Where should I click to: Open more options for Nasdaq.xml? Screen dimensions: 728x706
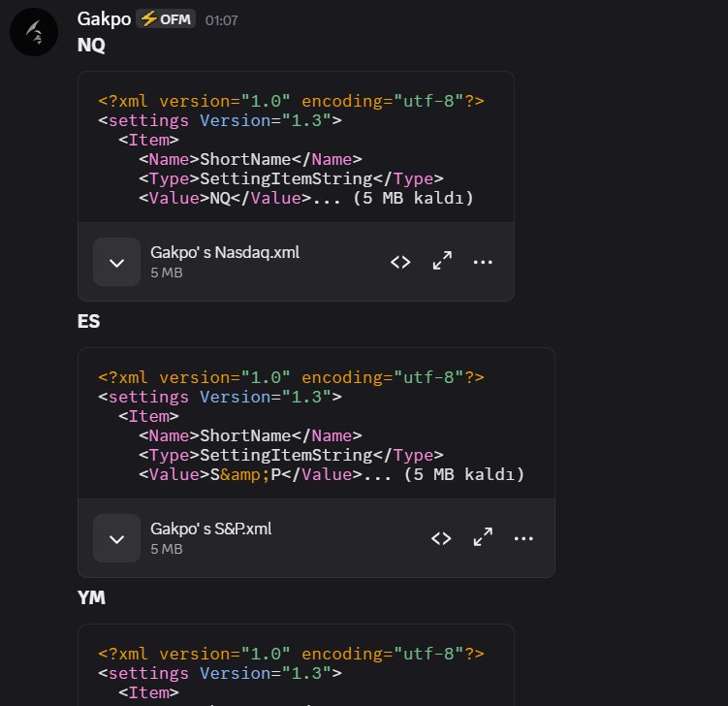pos(483,263)
